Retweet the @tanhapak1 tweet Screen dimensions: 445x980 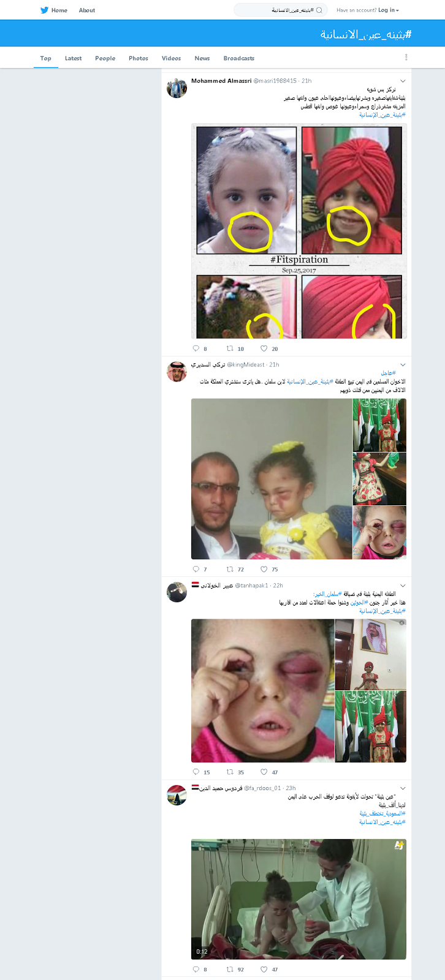pos(230,772)
